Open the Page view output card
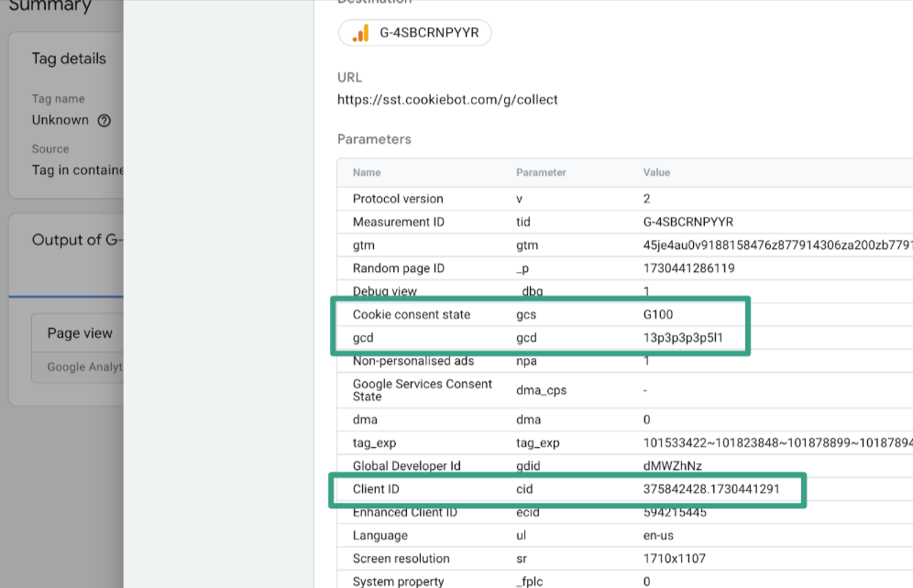913x588 pixels. point(77,348)
